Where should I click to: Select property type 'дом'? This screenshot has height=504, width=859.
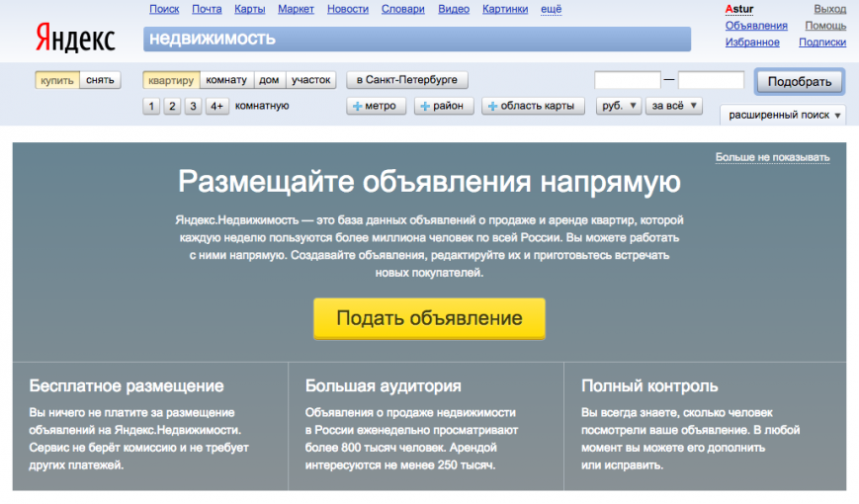click(x=269, y=80)
